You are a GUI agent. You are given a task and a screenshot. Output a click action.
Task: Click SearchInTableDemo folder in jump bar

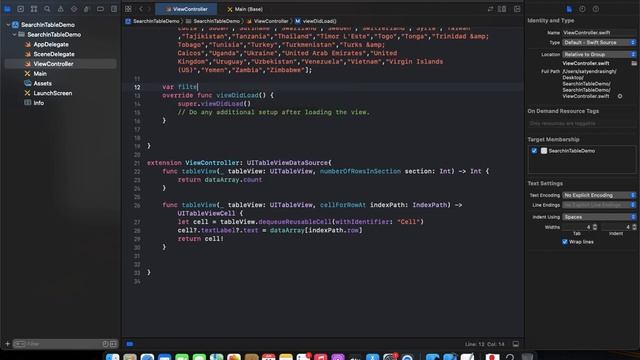(x=213, y=21)
